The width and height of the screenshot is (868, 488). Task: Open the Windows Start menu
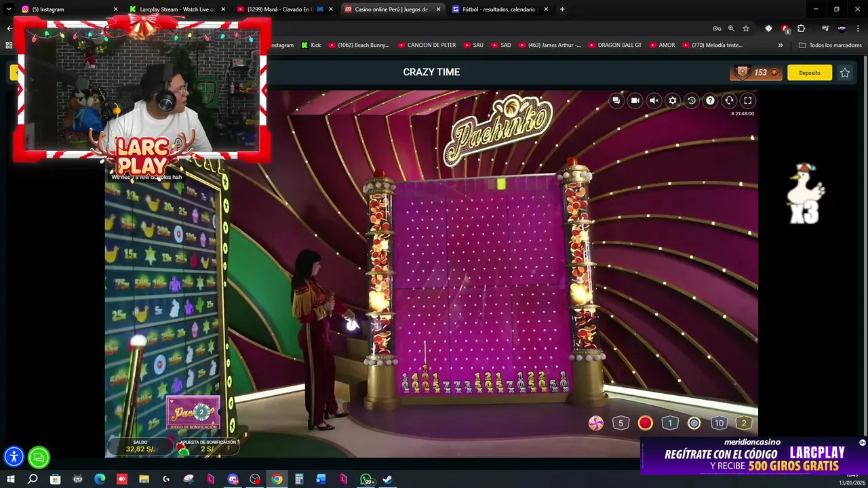(10, 479)
